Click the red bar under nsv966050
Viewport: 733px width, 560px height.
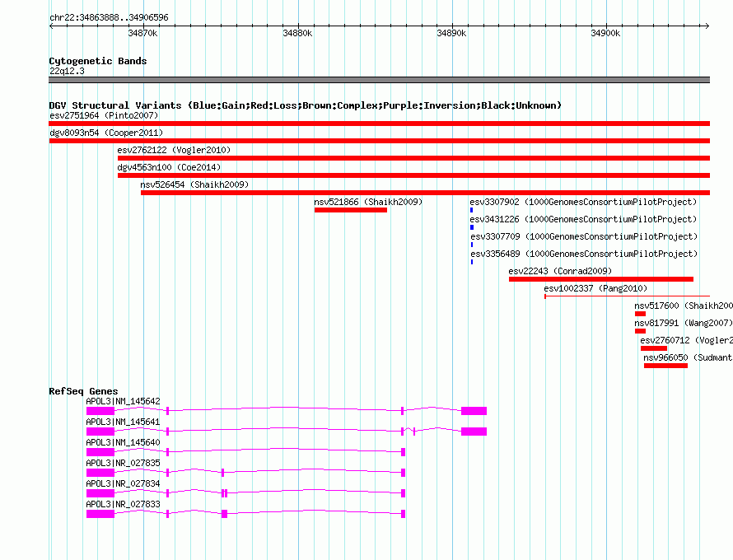coord(665,366)
